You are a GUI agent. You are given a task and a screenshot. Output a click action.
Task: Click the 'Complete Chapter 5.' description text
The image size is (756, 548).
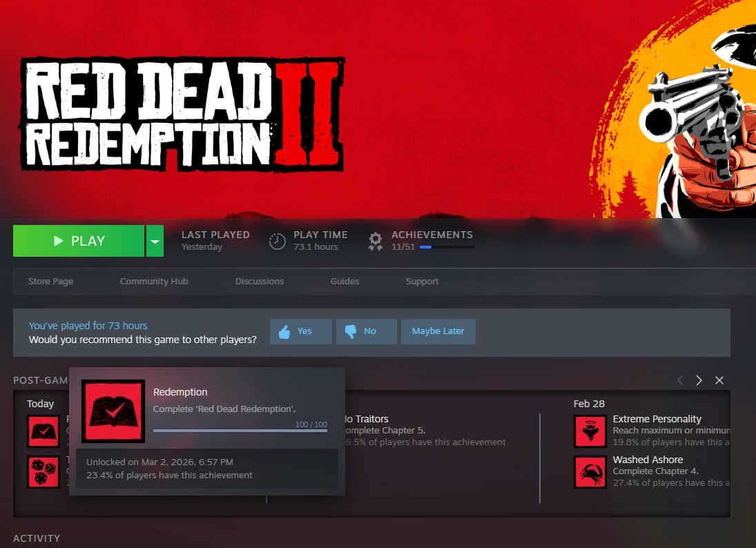click(385, 431)
